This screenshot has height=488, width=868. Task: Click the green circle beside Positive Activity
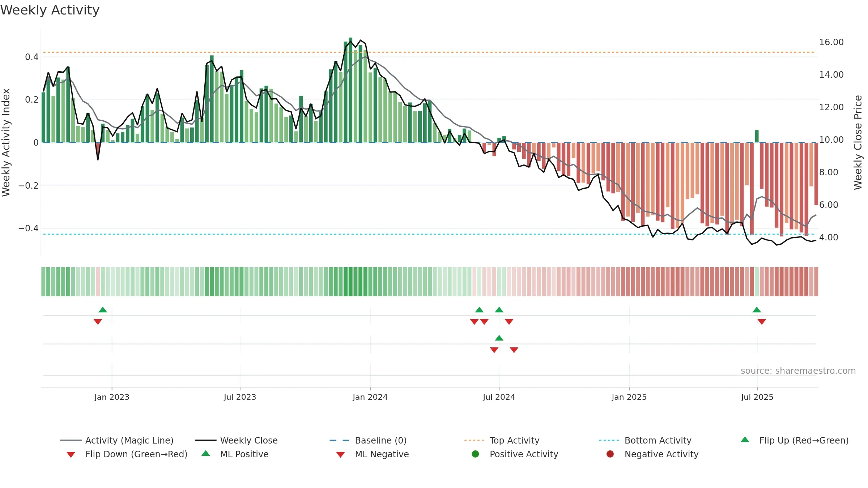(x=476, y=454)
